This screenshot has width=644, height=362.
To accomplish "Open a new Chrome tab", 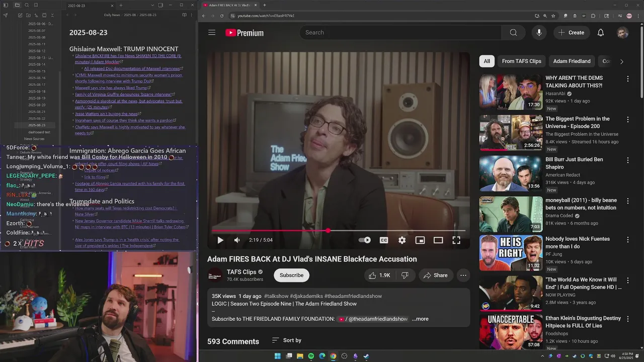I will [x=265, y=5].
